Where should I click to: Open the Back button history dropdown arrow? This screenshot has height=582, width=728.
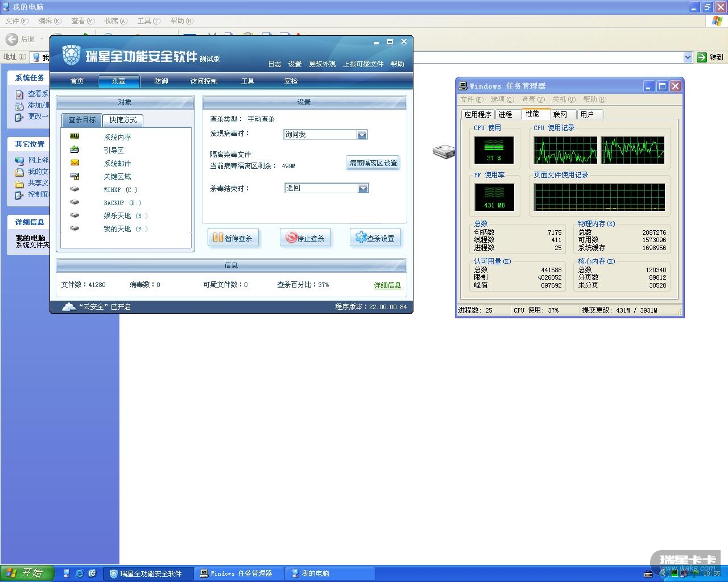coord(42,39)
